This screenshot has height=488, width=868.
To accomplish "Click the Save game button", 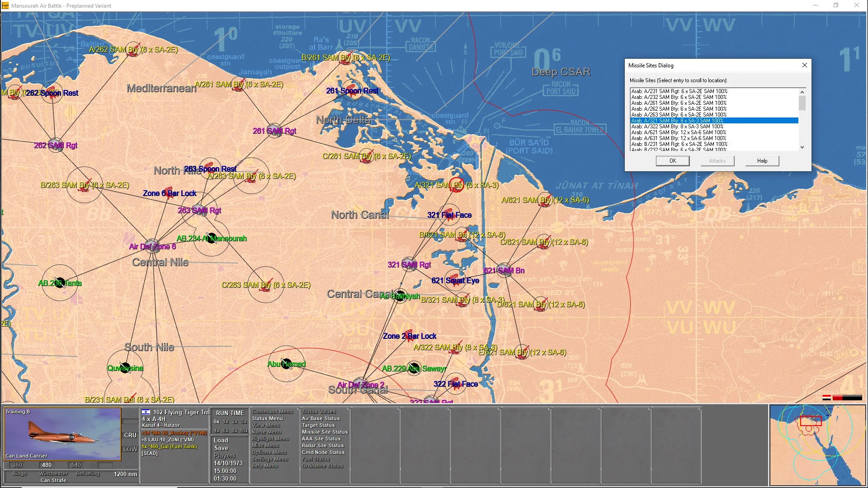I will pyautogui.click(x=221, y=448).
